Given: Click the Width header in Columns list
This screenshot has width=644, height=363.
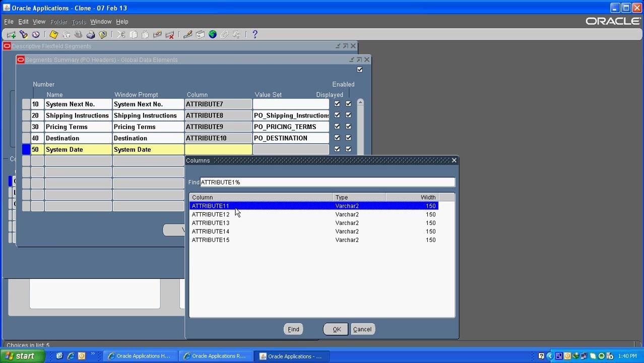Looking at the screenshot, I should pyautogui.click(x=412, y=197).
